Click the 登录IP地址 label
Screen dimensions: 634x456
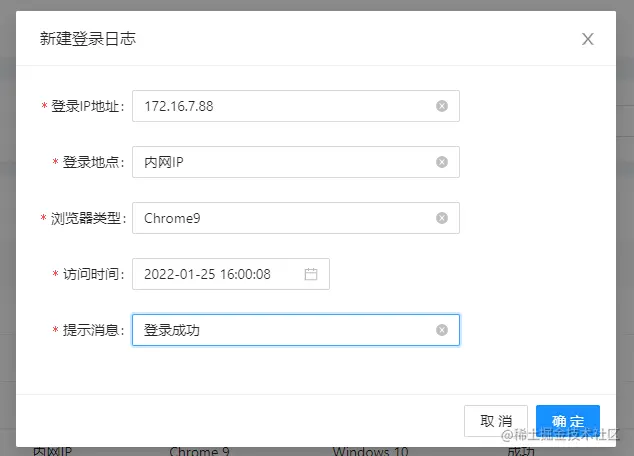coord(85,106)
